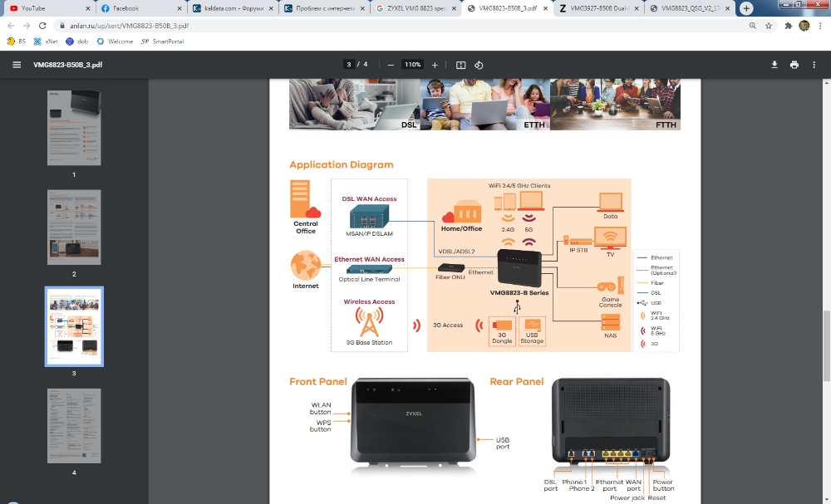The height and width of the screenshot is (504, 831).
Task: Open the Welcome bookmark
Action: tap(115, 42)
